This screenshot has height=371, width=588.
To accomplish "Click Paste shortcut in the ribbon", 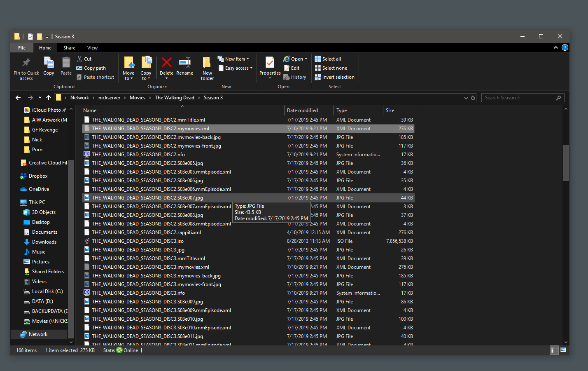I will coord(95,77).
